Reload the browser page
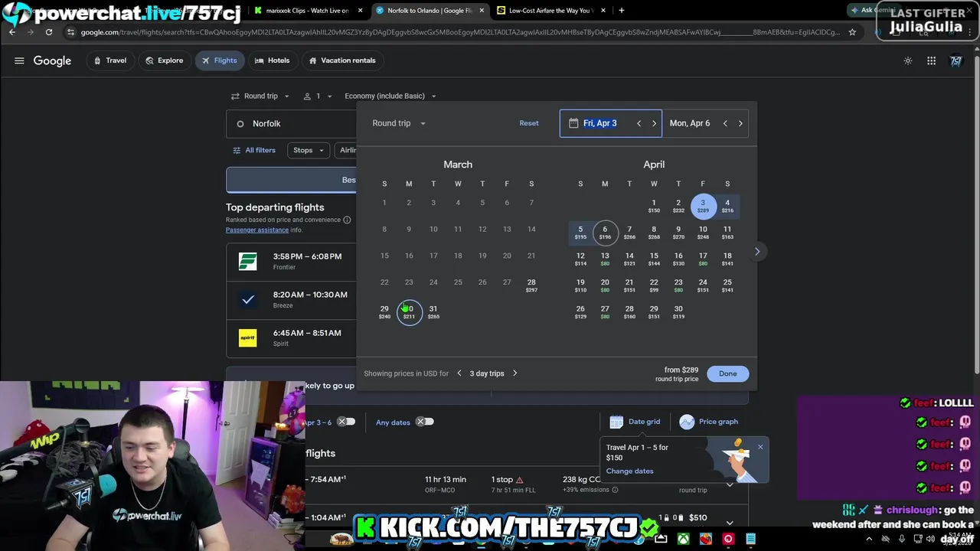Screen dimensions: 980x551 click(49, 32)
